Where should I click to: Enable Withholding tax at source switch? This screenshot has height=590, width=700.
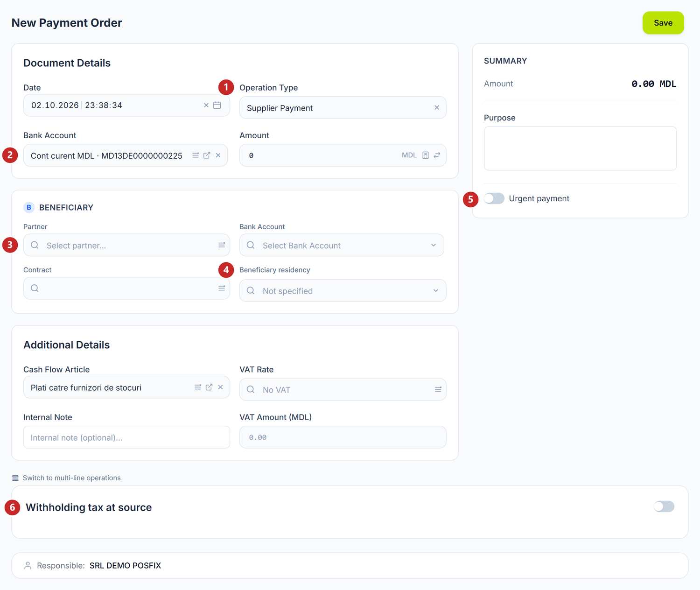[x=664, y=506]
